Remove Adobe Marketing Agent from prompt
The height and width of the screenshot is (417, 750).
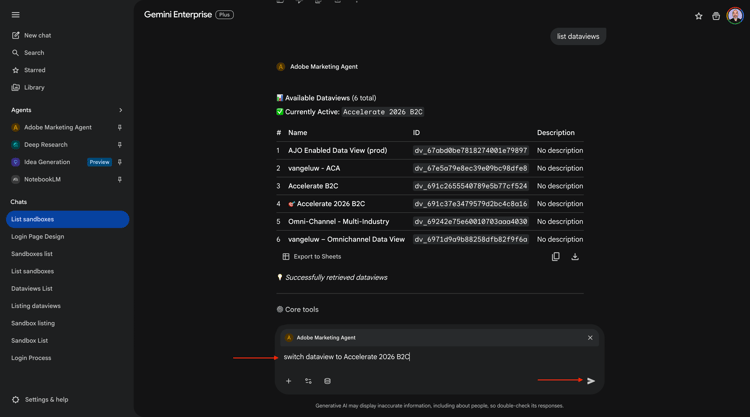coord(590,338)
